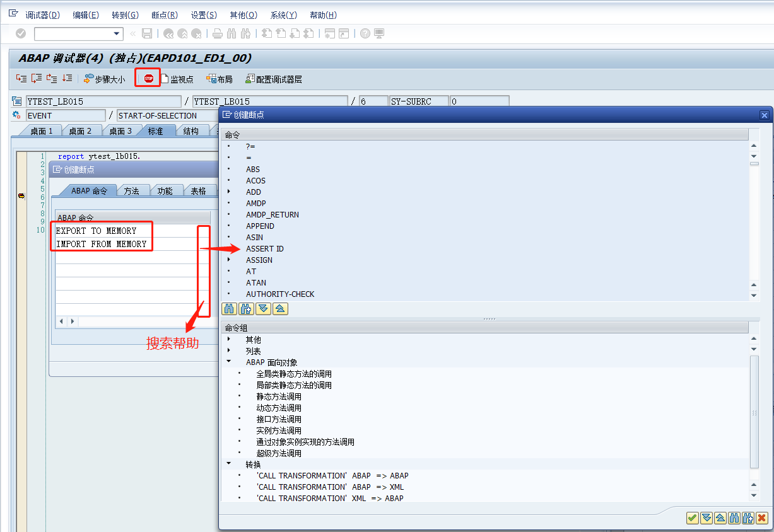774x532 pixels.
Task: Open the 断点(R) menu
Action: pos(165,15)
